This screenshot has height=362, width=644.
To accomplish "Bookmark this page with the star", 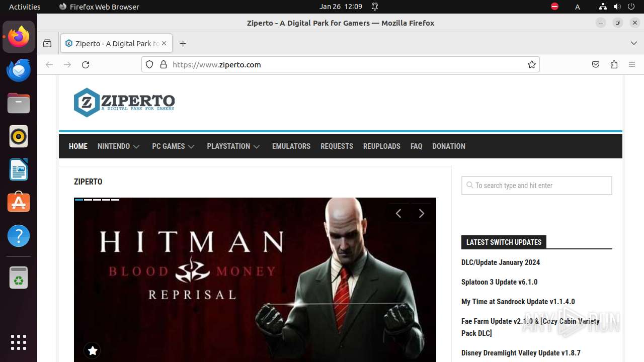I will [531, 64].
